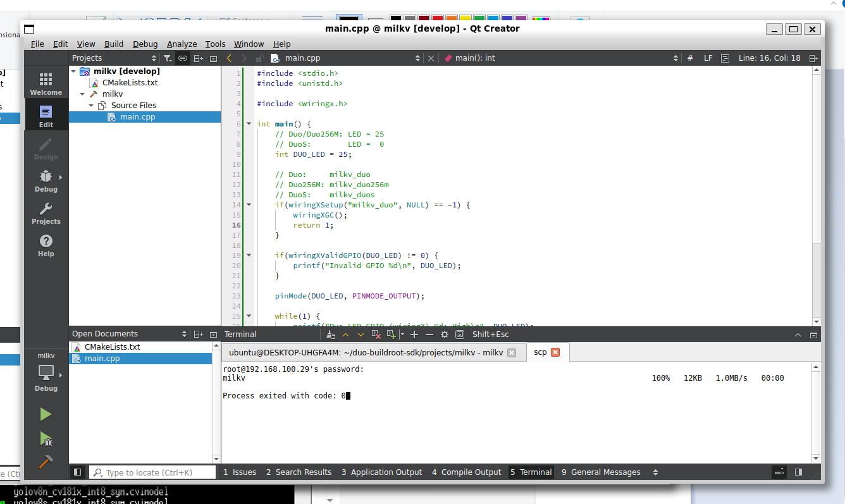
Task: Close the main.cpp editor document
Action: point(431,58)
